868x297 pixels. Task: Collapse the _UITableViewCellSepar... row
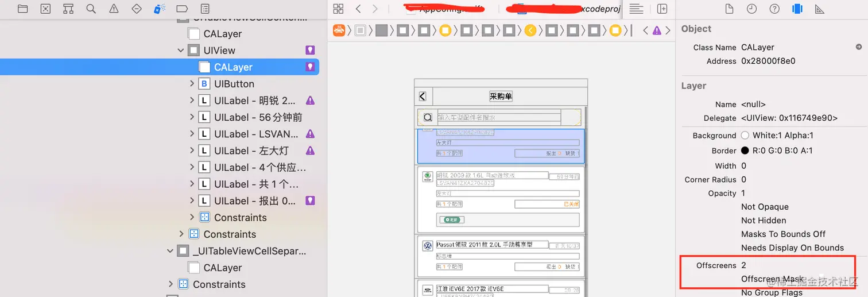(x=170, y=251)
